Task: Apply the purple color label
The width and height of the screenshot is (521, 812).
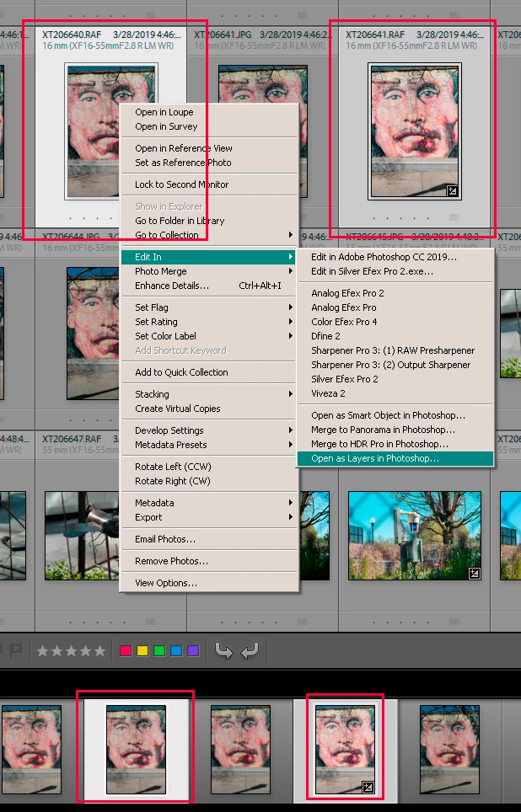Action: pos(193,650)
